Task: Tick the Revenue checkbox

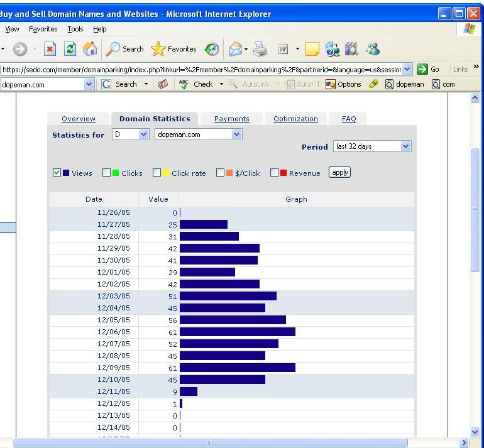Action: [x=274, y=173]
